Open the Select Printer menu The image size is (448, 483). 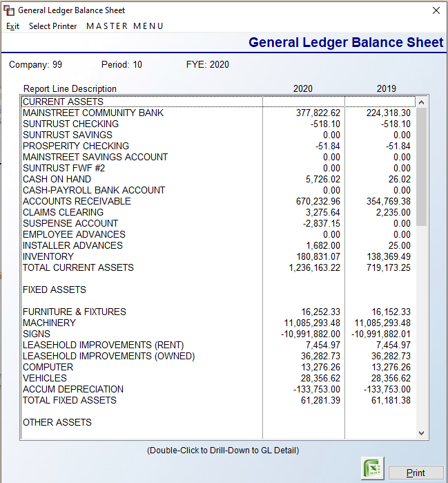click(52, 26)
